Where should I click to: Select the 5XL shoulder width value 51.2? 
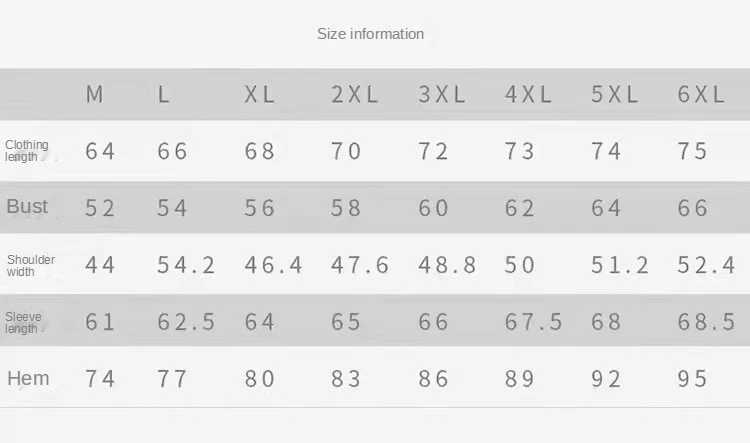620,265
